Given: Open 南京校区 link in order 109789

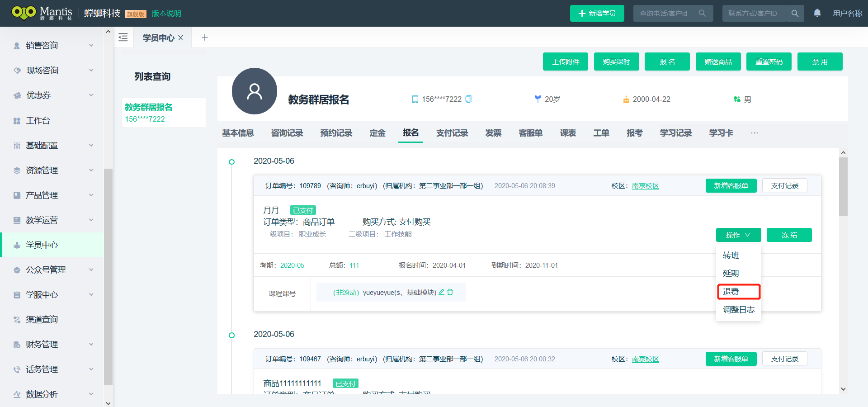Looking at the screenshot, I should tap(645, 186).
